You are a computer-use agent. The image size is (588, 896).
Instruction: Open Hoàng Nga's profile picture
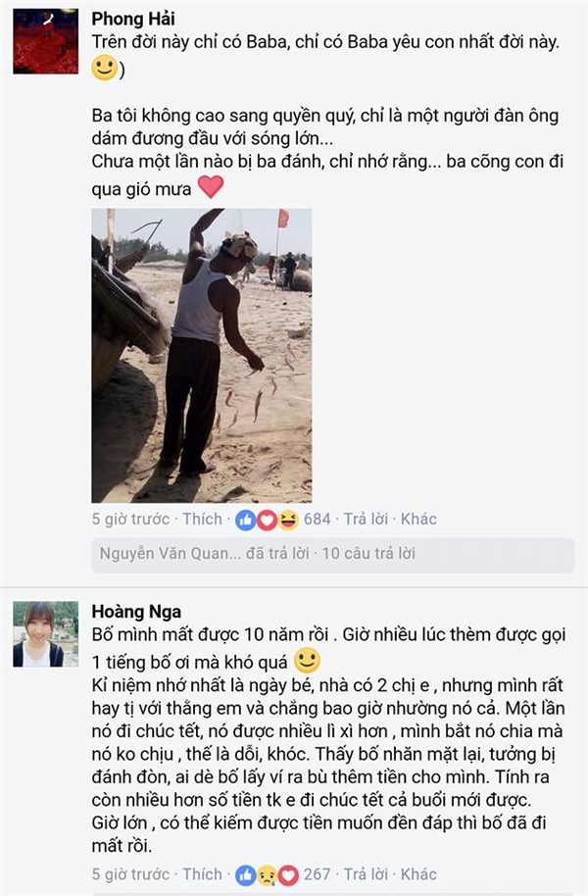(x=46, y=634)
